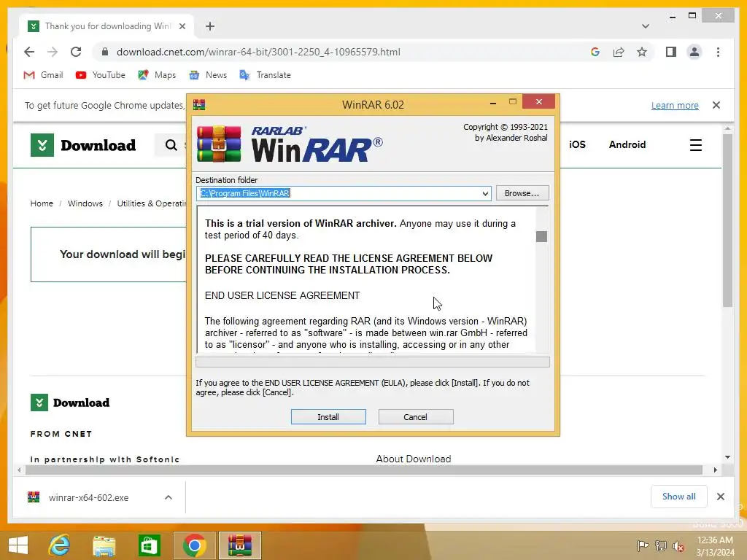Click the downloaded winrar-x64-602.exe item
747x560 pixels.
pos(88,497)
